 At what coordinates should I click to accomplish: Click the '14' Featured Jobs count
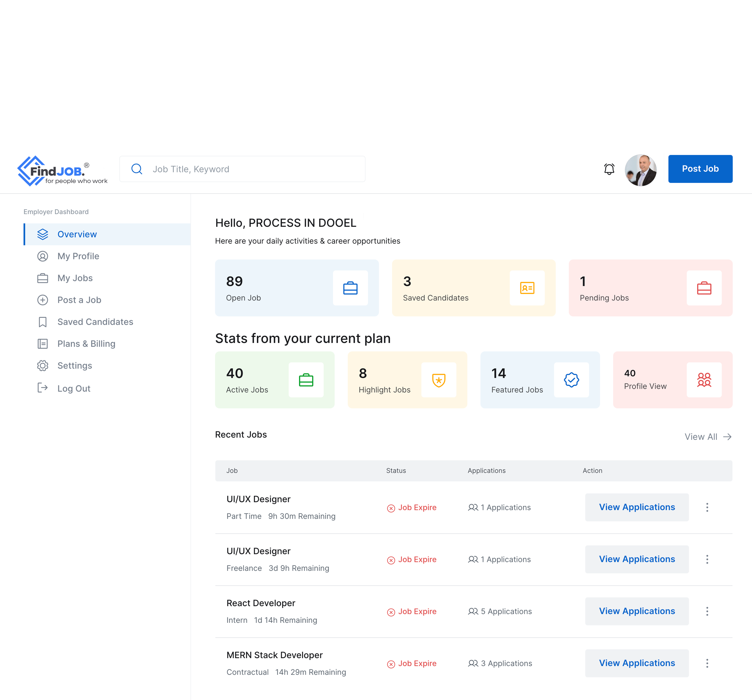pos(498,373)
